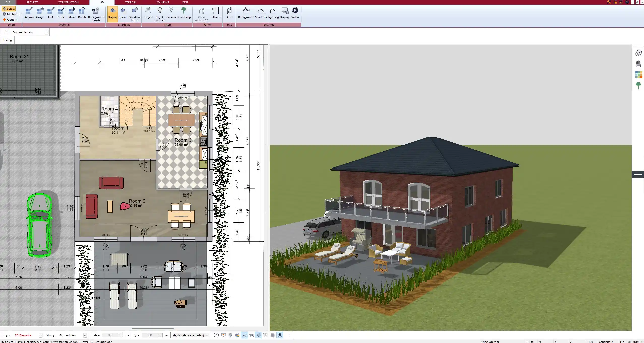Open the Edit material tool
The width and height of the screenshot is (644, 343).
(x=51, y=13)
